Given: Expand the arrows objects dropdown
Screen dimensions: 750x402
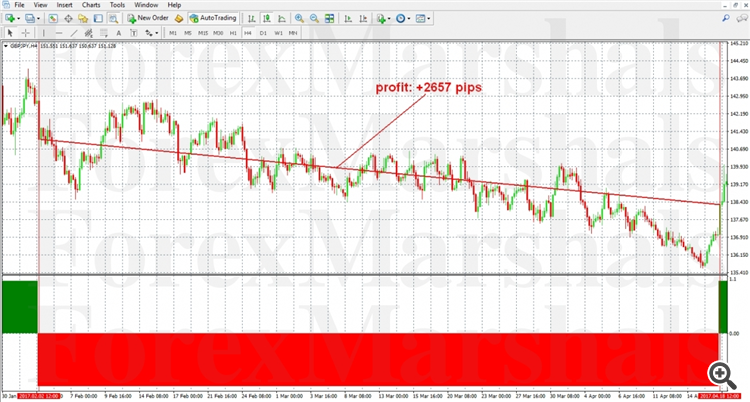Looking at the screenshot, I should pos(156,33).
